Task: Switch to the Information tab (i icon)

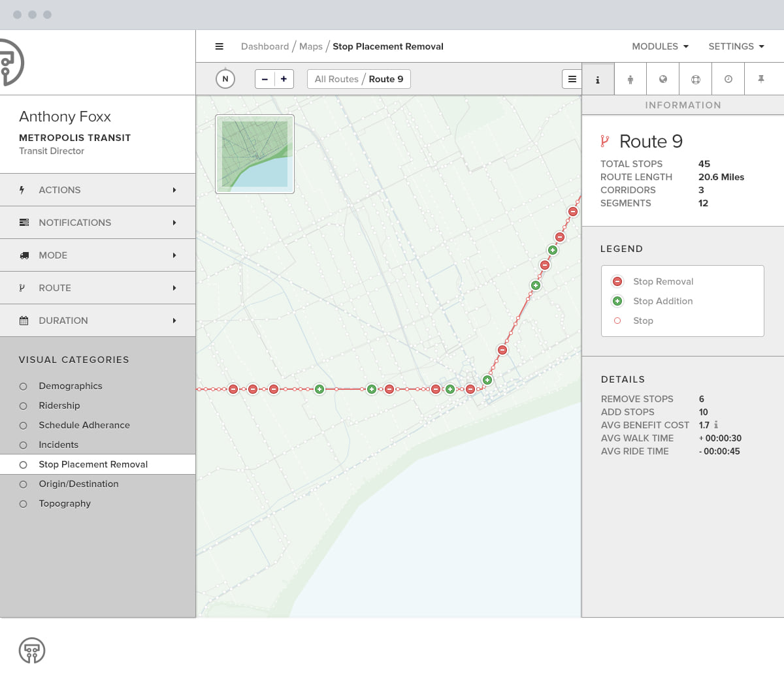Action: tap(598, 80)
